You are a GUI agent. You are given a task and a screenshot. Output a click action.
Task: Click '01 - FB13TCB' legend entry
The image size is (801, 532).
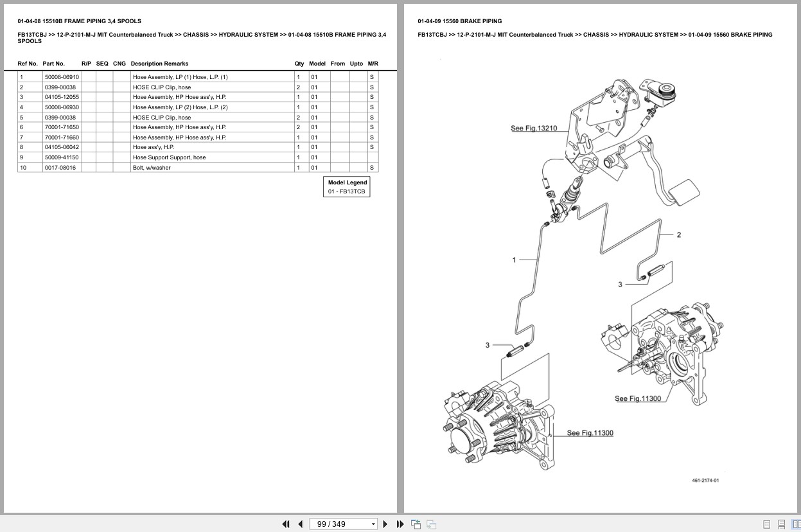point(347,191)
